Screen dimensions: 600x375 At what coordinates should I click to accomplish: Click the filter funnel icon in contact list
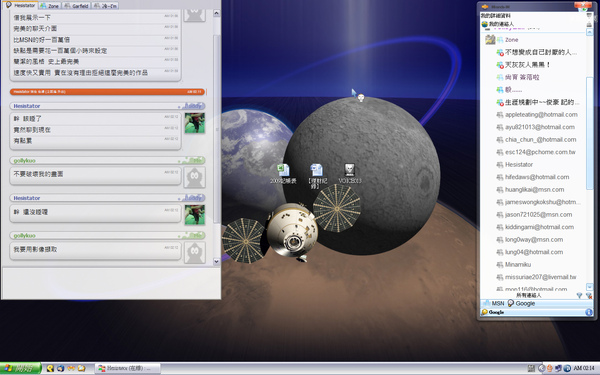pos(579,295)
